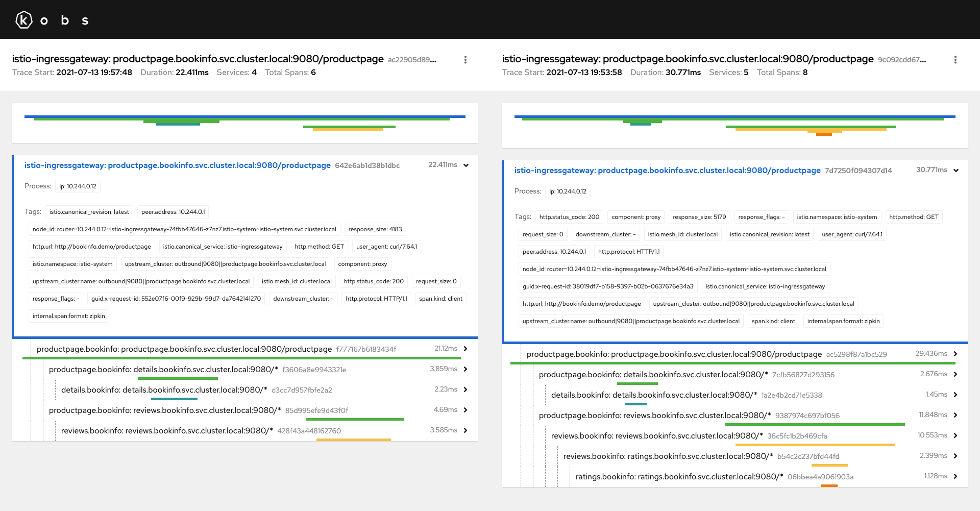
Task: Click 'span.kind: client' tag in left panel
Action: [x=441, y=299]
